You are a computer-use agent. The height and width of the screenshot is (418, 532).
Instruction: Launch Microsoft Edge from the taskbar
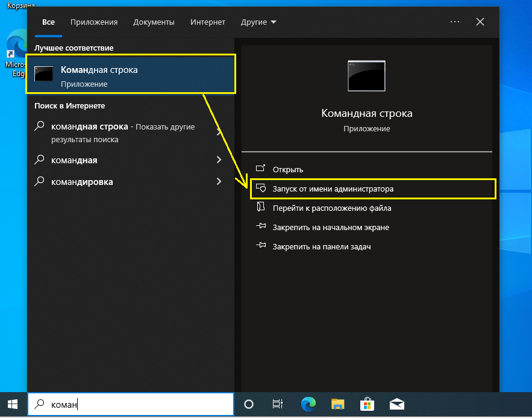click(308, 404)
